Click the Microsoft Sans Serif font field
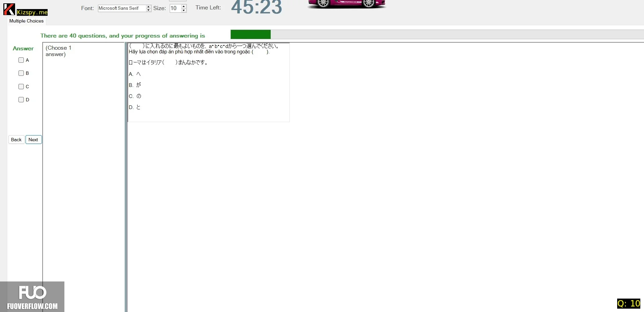This screenshot has width=644, height=312. tap(122, 8)
